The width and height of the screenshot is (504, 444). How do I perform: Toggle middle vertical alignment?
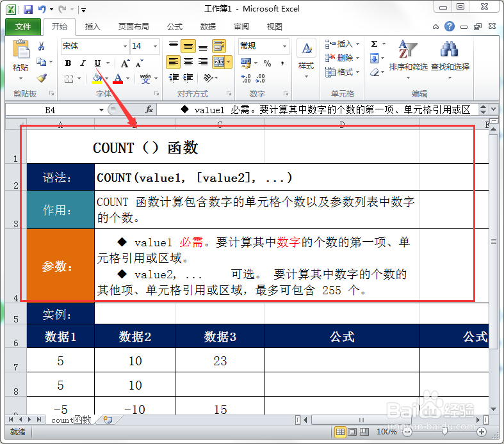[188, 46]
